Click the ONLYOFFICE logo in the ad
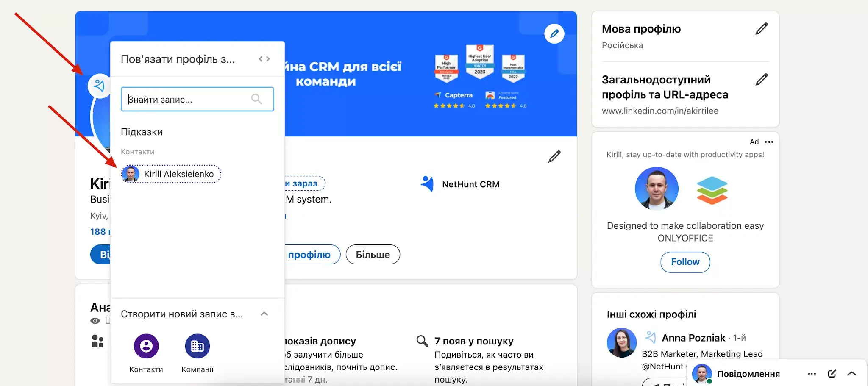The height and width of the screenshot is (386, 868). click(x=712, y=190)
